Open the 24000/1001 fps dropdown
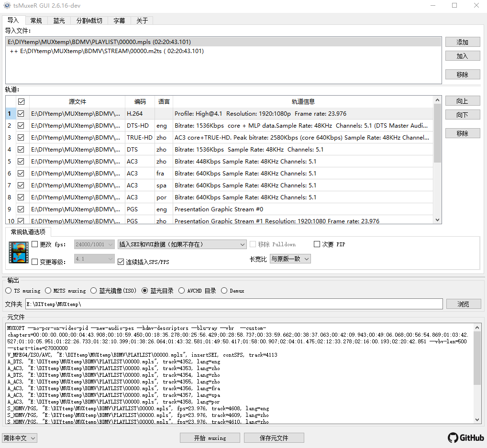The width and height of the screenshot is (487, 448). (94, 244)
